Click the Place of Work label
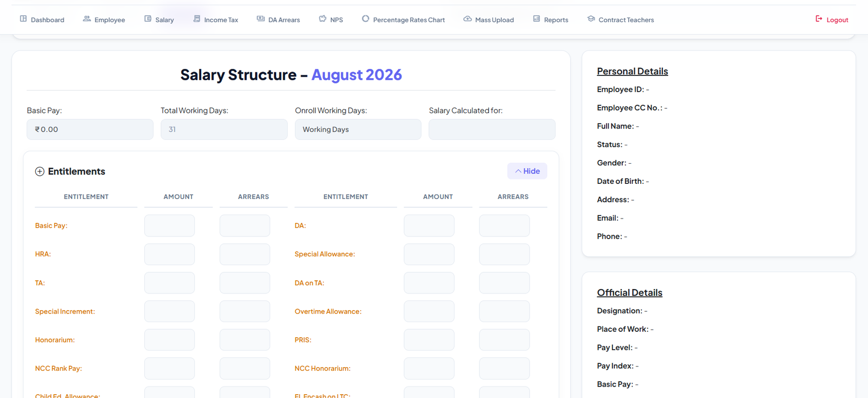The height and width of the screenshot is (398, 868). tap(623, 329)
